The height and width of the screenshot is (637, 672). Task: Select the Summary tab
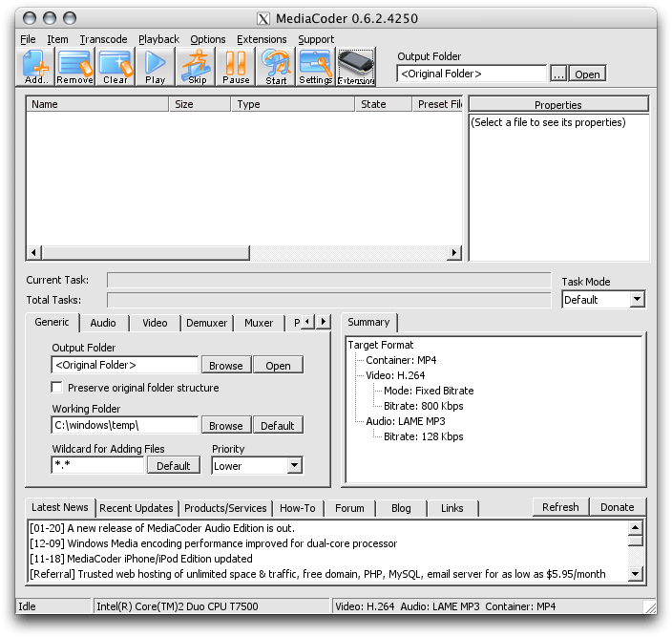click(x=368, y=322)
